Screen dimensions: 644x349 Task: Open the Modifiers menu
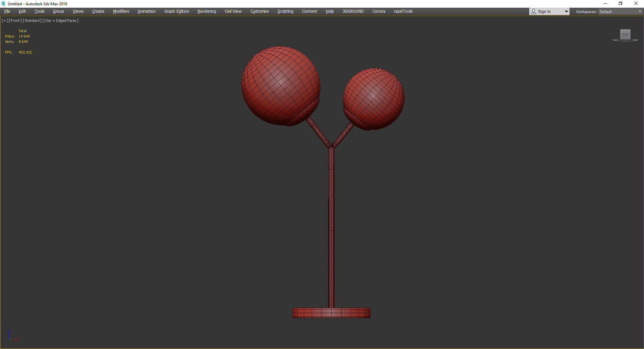tap(121, 11)
